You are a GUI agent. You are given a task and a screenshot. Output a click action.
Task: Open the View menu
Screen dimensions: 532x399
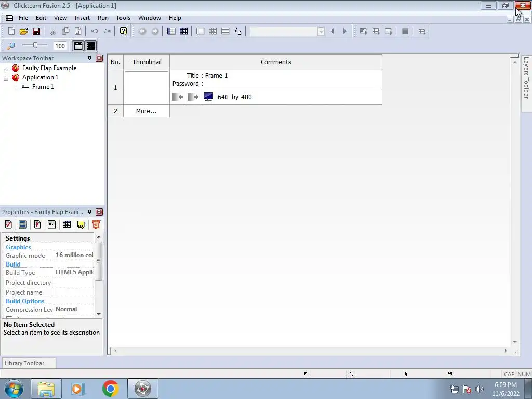[x=60, y=18]
